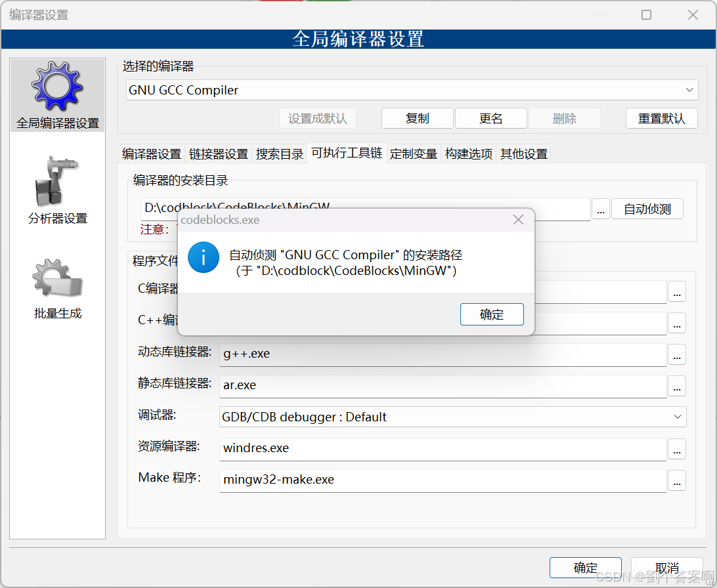Browse the compiler installation directory
717x588 pixels.
(601, 209)
